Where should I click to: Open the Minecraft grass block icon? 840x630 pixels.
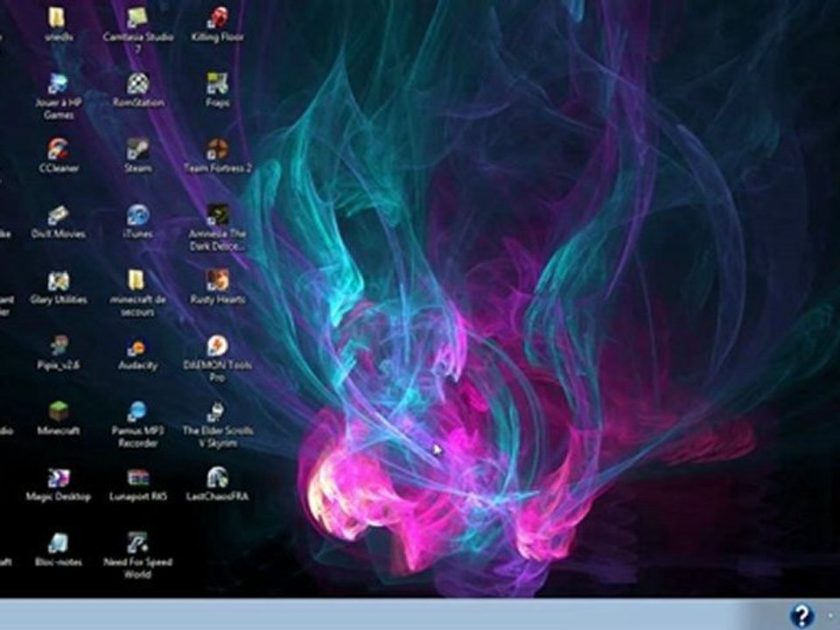click(58, 412)
